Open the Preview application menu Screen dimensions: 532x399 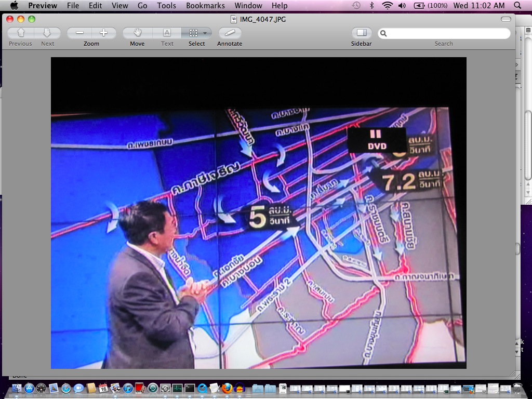(43, 5)
